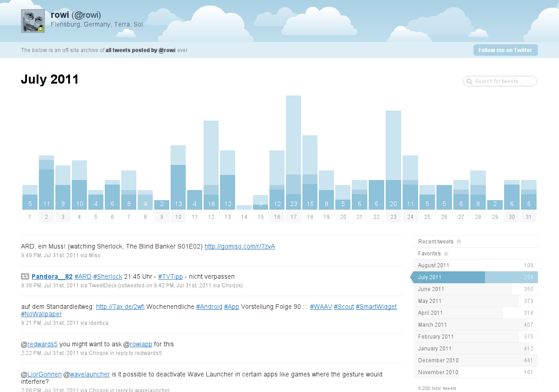559x392 pixels.
Task: Click the day 23 bar showing 20 tweets
Action: 393,160
